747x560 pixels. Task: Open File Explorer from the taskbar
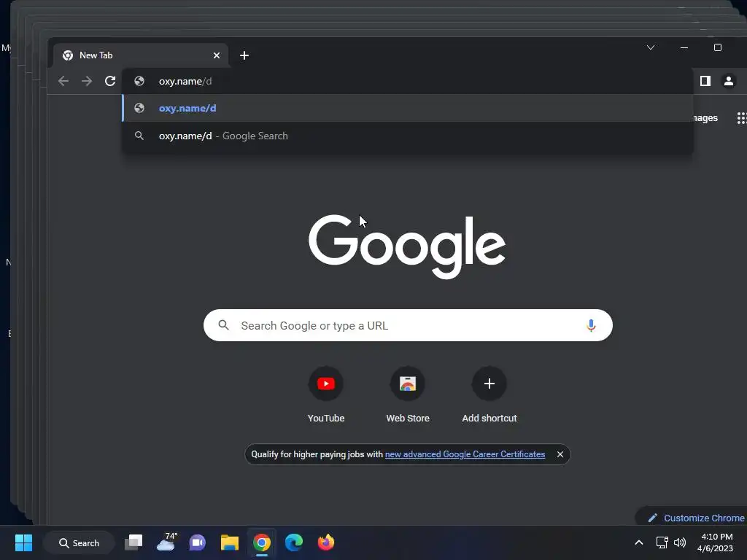tap(230, 542)
